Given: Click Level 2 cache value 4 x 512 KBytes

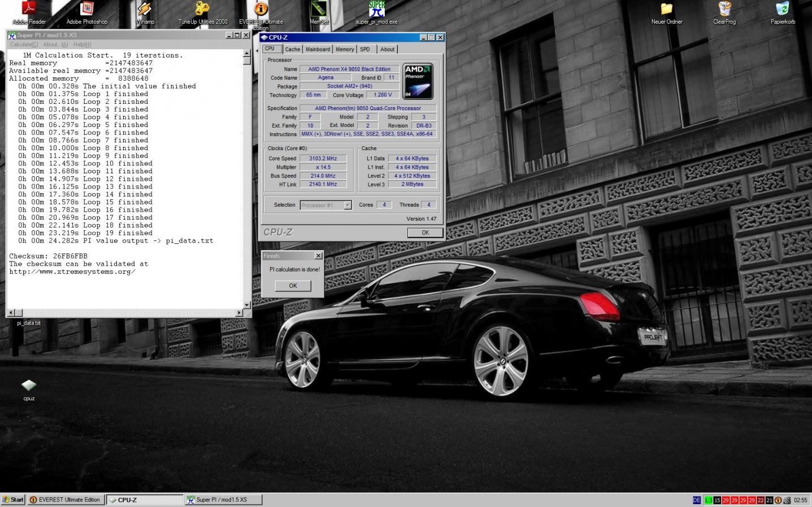Looking at the screenshot, I should point(412,176).
